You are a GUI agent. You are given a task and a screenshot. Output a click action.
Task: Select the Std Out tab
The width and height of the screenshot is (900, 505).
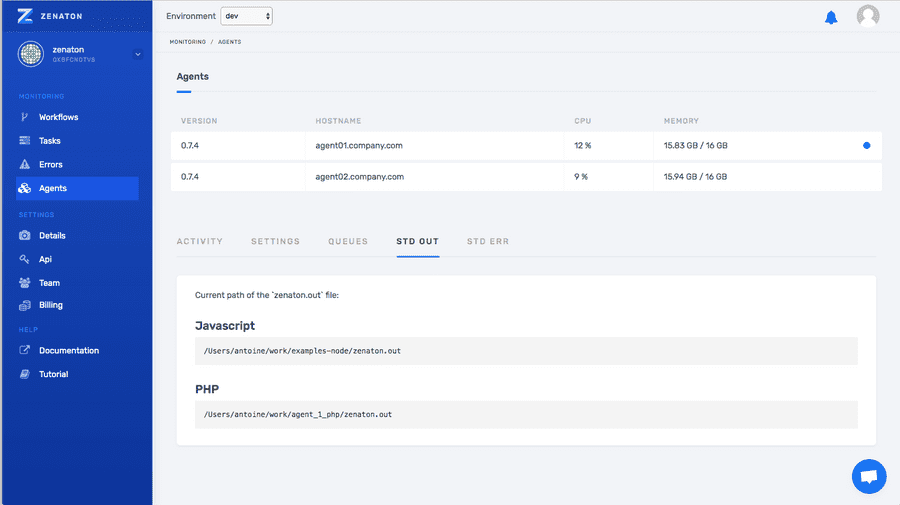tap(417, 241)
